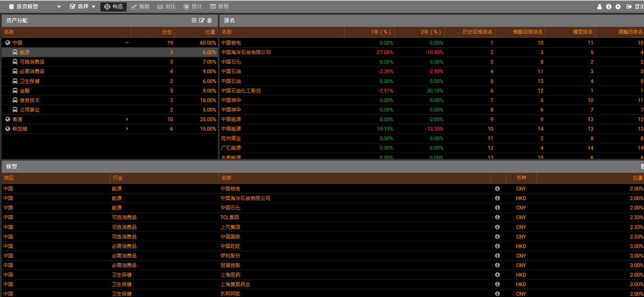Viewport: 644px width, 297px height.
Task: Open info icon for 上海医药 row
Action: [x=497, y=275]
